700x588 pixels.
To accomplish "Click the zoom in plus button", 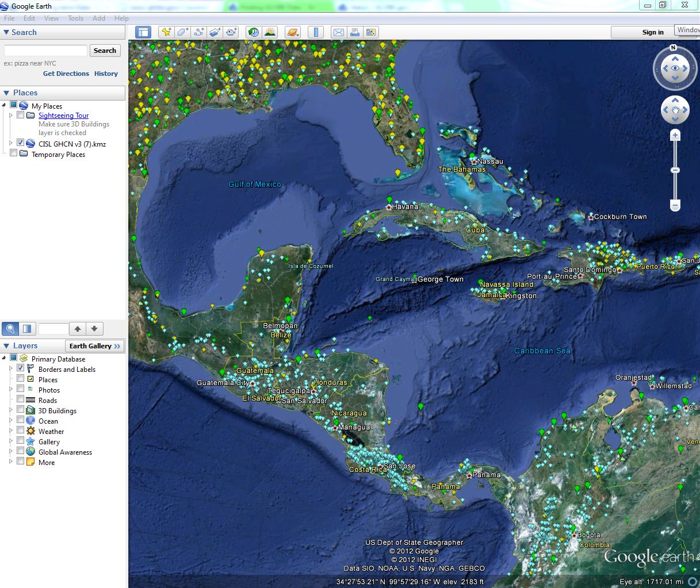I will [675, 136].
